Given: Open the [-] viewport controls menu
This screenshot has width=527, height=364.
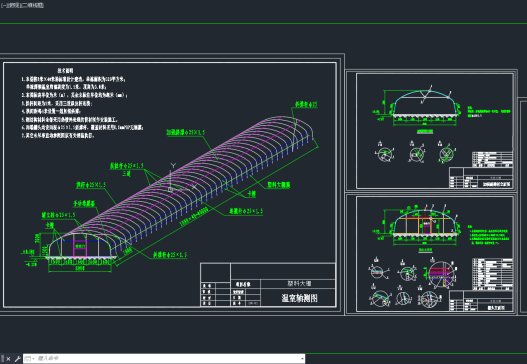Looking at the screenshot, I should pyautogui.click(x=4, y=5).
